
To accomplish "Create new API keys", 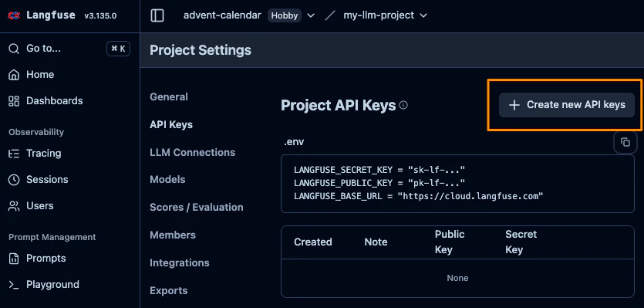I will (x=566, y=105).
